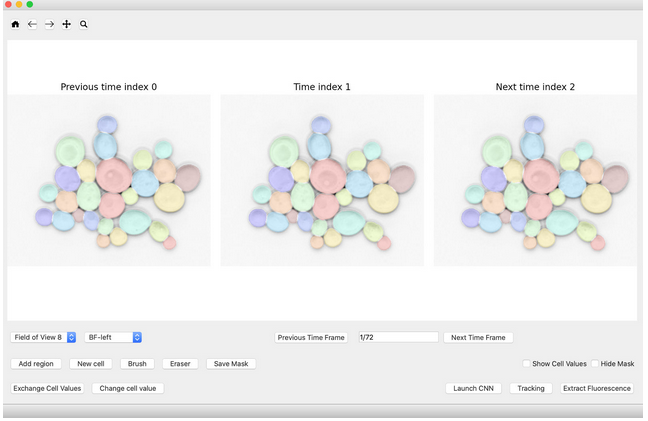Click the Next time index 2 image
The image size is (648, 421).
(x=535, y=181)
